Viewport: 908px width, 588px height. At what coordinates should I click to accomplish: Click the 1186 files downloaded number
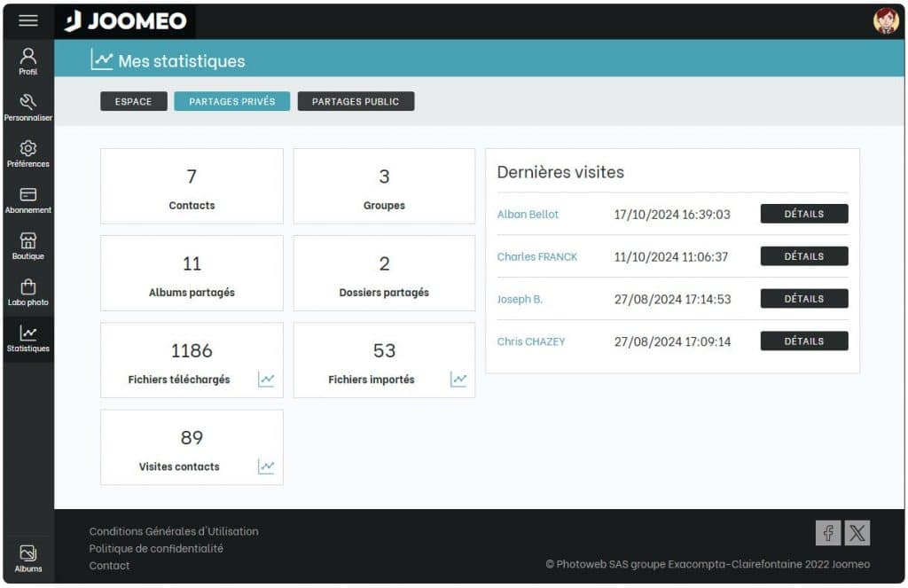point(192,350)
